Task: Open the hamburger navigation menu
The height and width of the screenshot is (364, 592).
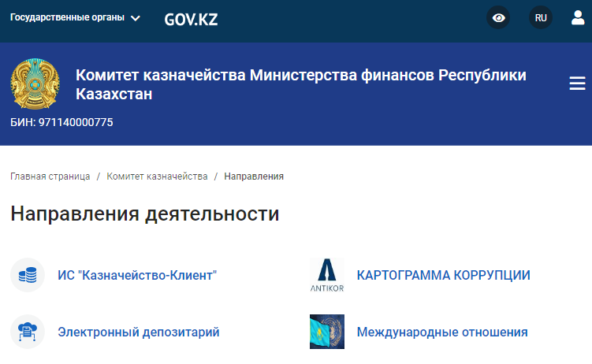Action: click(577, 84)
